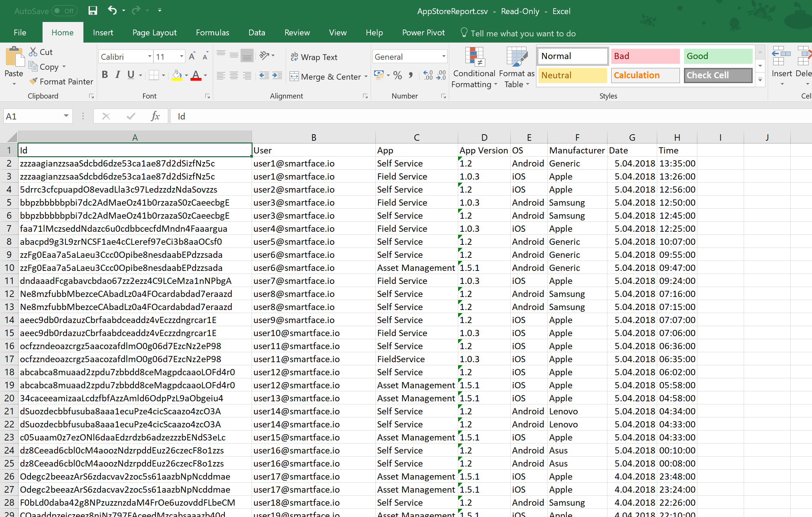This screenshot has width=812, height=517.
Task: Click the Increase Indent icon
Action: (277, 76)
